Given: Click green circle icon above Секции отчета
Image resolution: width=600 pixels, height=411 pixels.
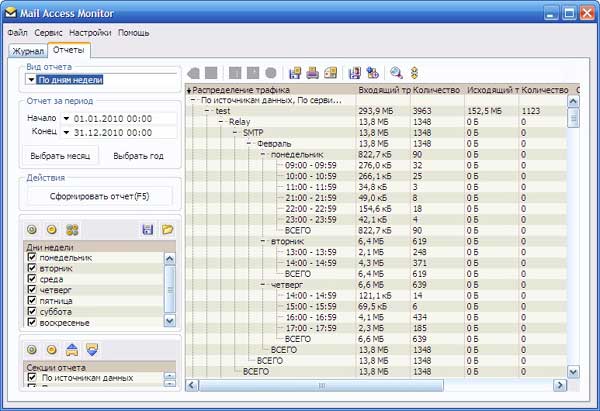Looking at the screenshot, I should [32, 349].
